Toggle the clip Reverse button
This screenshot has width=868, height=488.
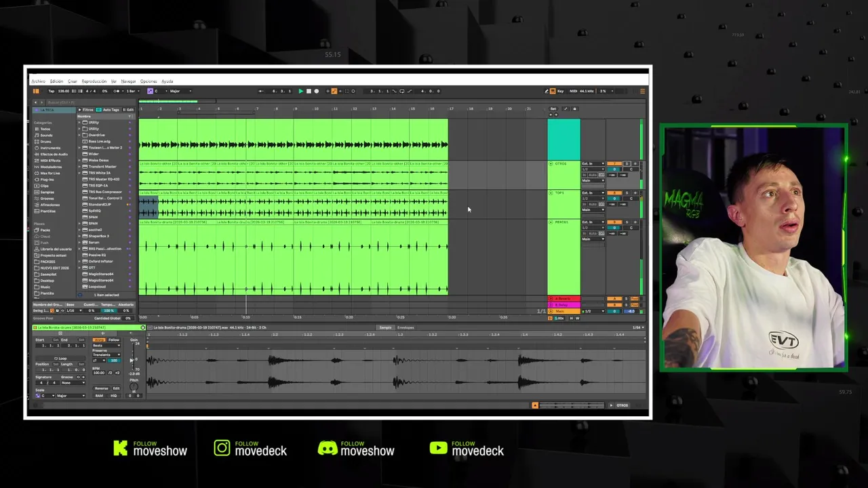(102, 388)
